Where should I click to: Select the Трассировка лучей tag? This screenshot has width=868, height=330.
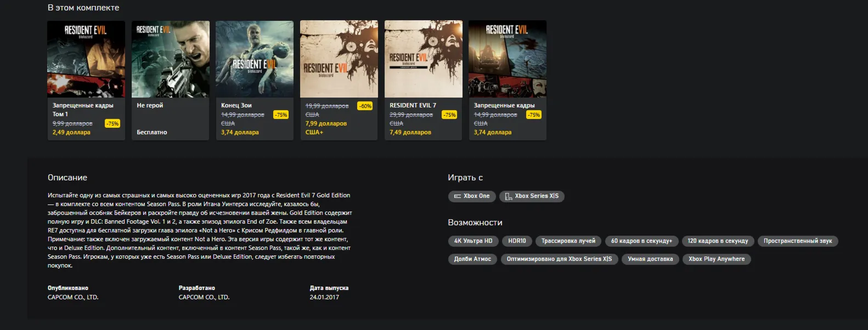pyautogui.click(x=568, y=241)
